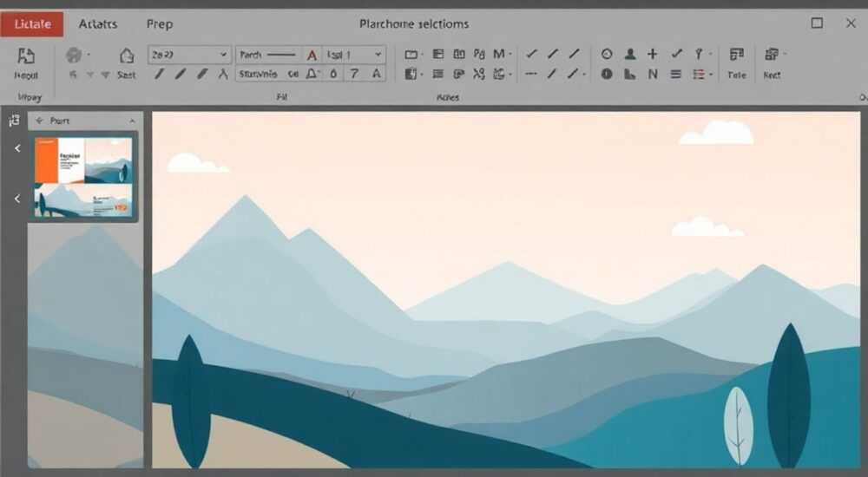Screen dimensions: 868x477
Task: Click the checkmark above the dash icon
Action: tap(531, 54)
